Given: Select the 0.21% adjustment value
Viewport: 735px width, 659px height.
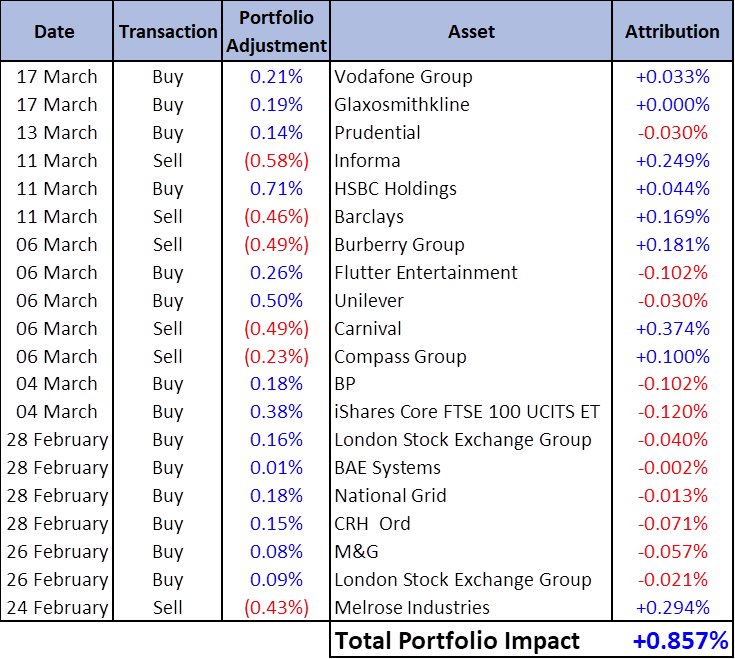Looking at the screenshot, I should pyautogui.click(x=276, y=77).
